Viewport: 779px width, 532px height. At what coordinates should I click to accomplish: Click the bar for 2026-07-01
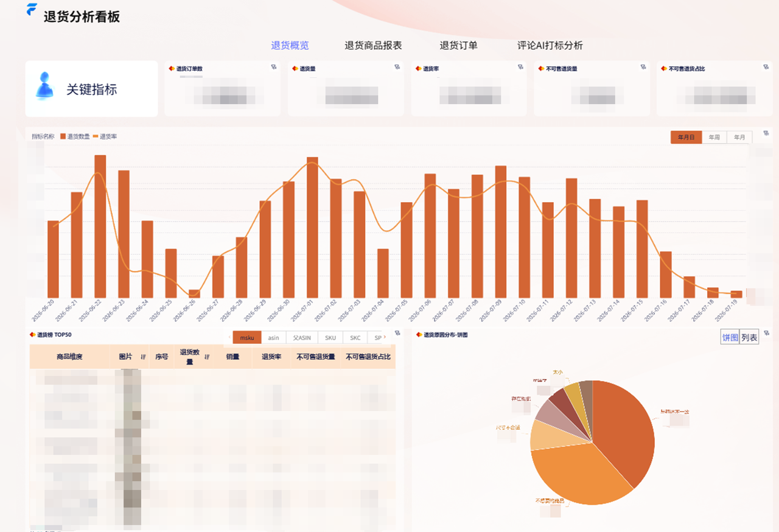[312, 227]
